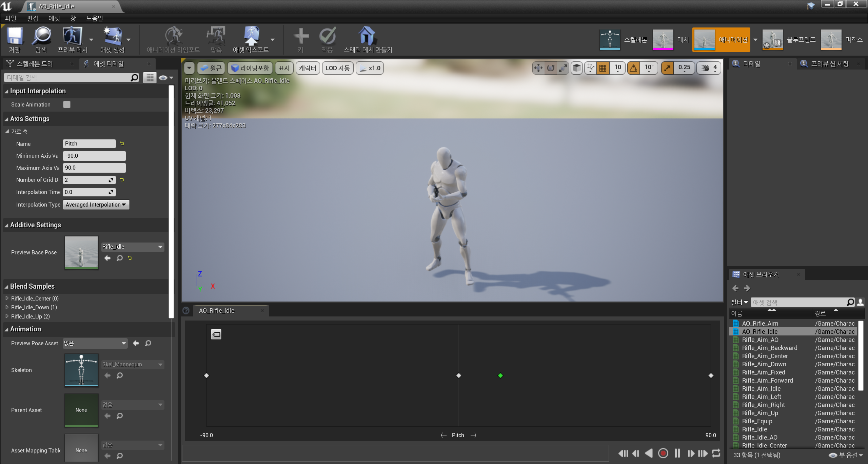The height and width of the screenshot is (464, 868).
Task: Expand Rifle_Idle_Up (2) sample
Action: click(7, 316)
